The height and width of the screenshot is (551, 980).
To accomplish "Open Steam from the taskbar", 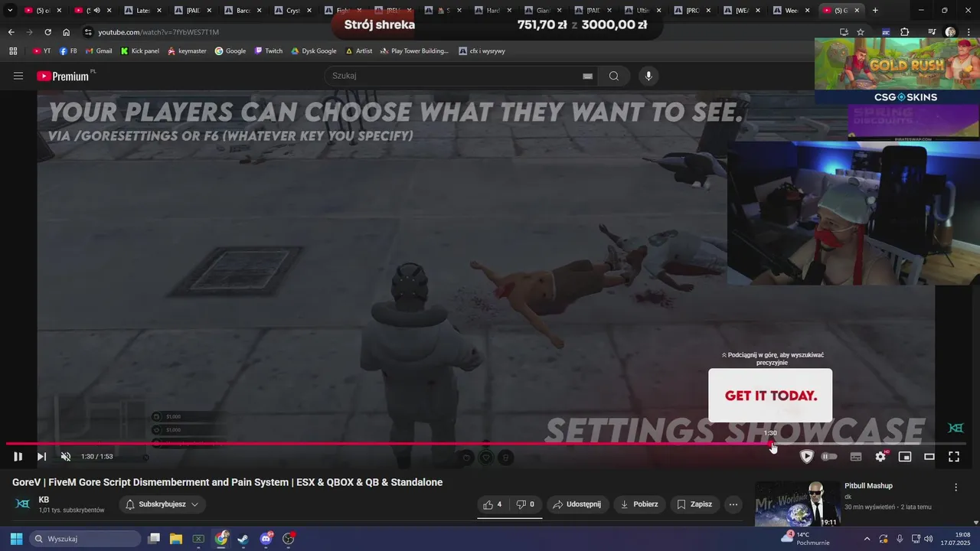I will click(243, 539).
